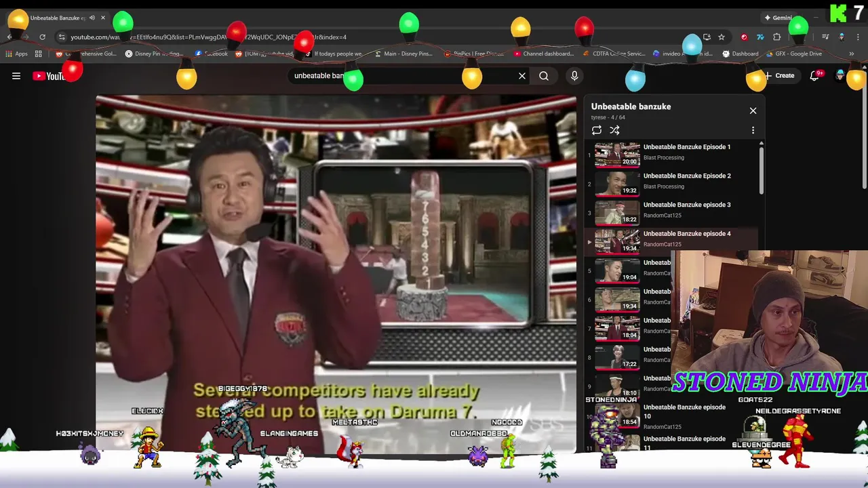Open the Unbeatable banzuke playlist title

click(x=631, y=106)
